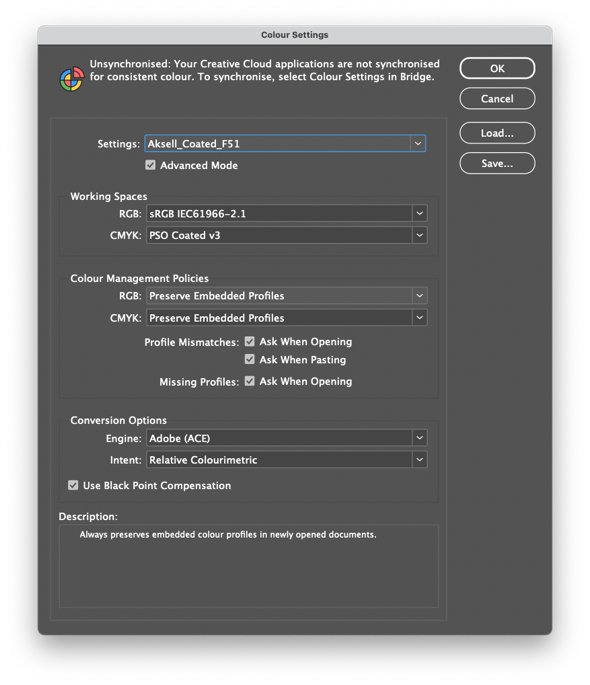Click the colour sync status icon

click(x=72, y=79)
